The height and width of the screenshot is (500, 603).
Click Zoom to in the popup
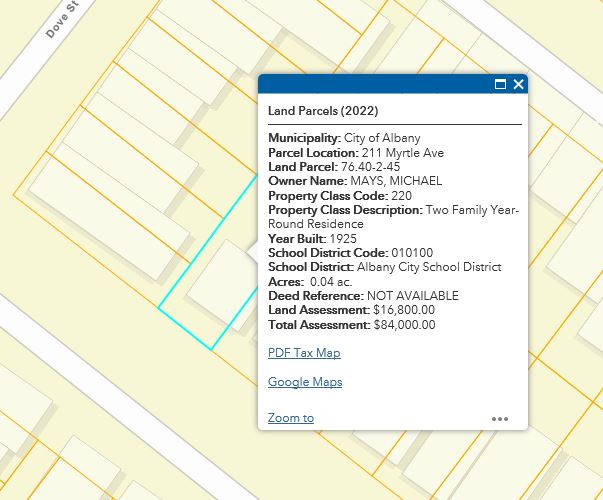[291, 418]
